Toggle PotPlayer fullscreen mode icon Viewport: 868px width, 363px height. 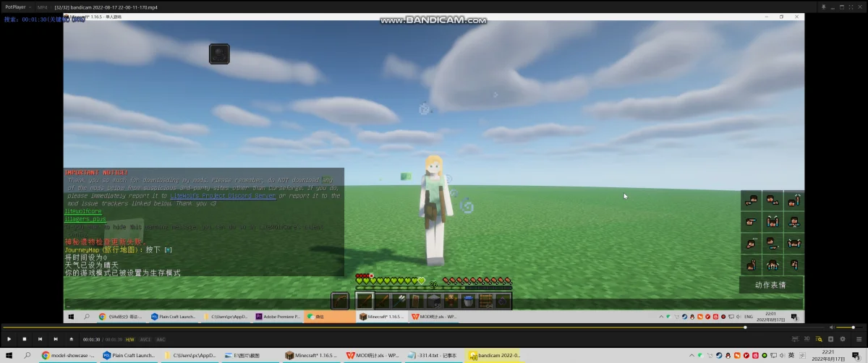click(849, 7)
